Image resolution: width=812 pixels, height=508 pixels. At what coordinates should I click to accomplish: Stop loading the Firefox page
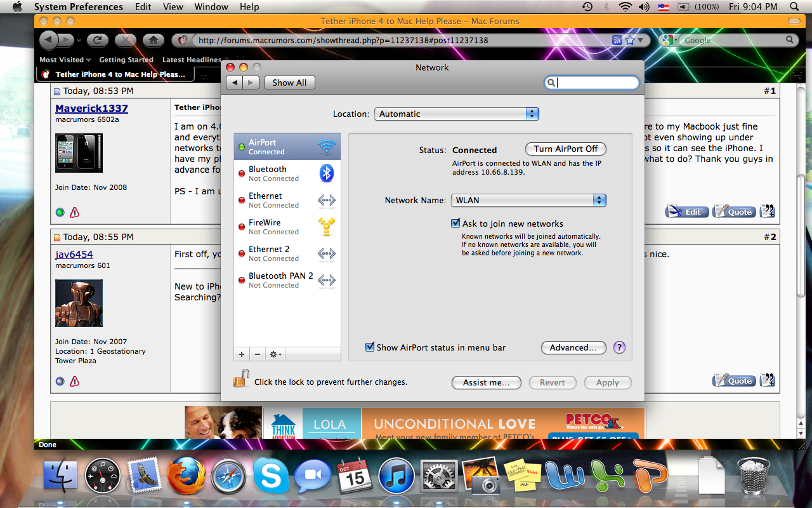125,40
